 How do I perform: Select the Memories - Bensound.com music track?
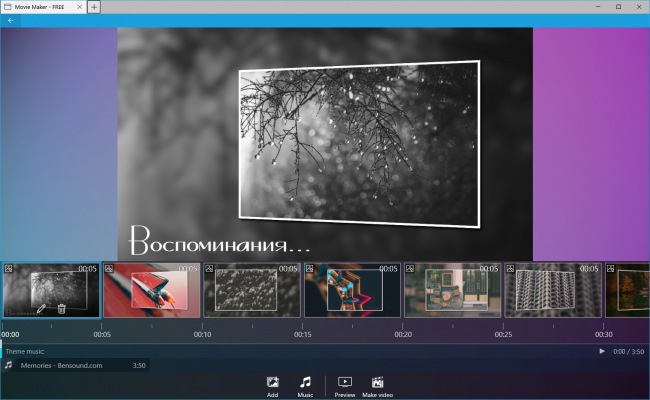tap(70, 366)
